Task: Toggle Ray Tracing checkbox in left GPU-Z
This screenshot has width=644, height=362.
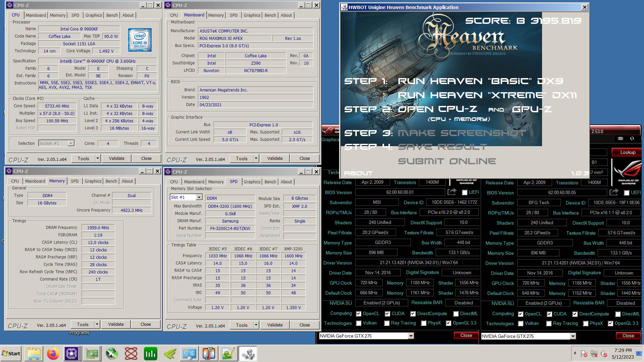Action: click(387, 323)
